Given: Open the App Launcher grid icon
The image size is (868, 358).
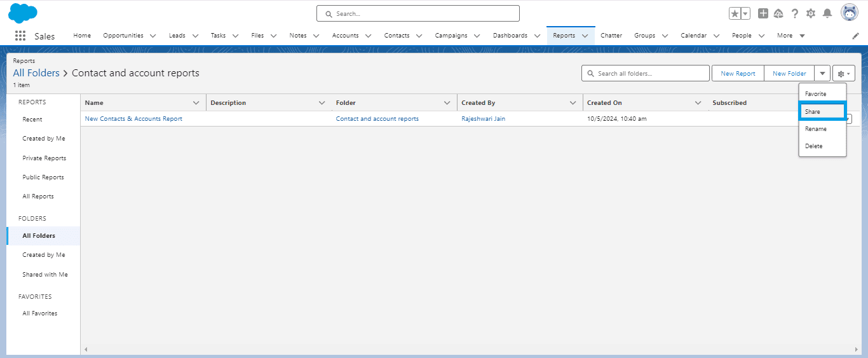Looking at the screenshot, I should (x=20, y=36).
